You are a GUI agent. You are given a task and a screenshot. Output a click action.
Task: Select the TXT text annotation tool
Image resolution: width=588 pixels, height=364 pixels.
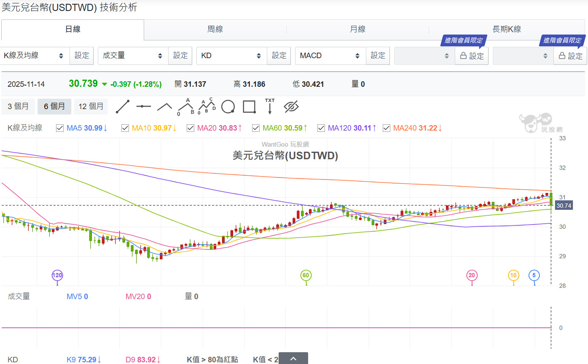tap(270, 107)
